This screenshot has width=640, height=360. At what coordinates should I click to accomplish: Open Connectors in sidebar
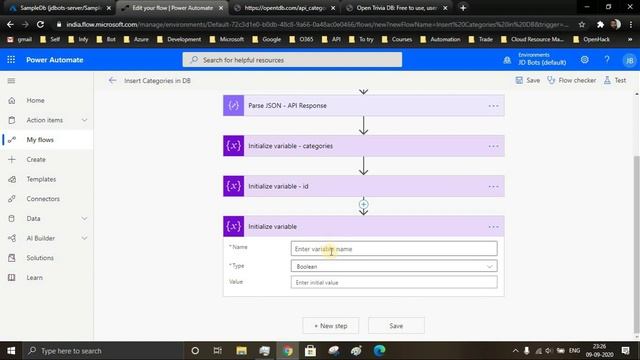[x=43, y=199]
